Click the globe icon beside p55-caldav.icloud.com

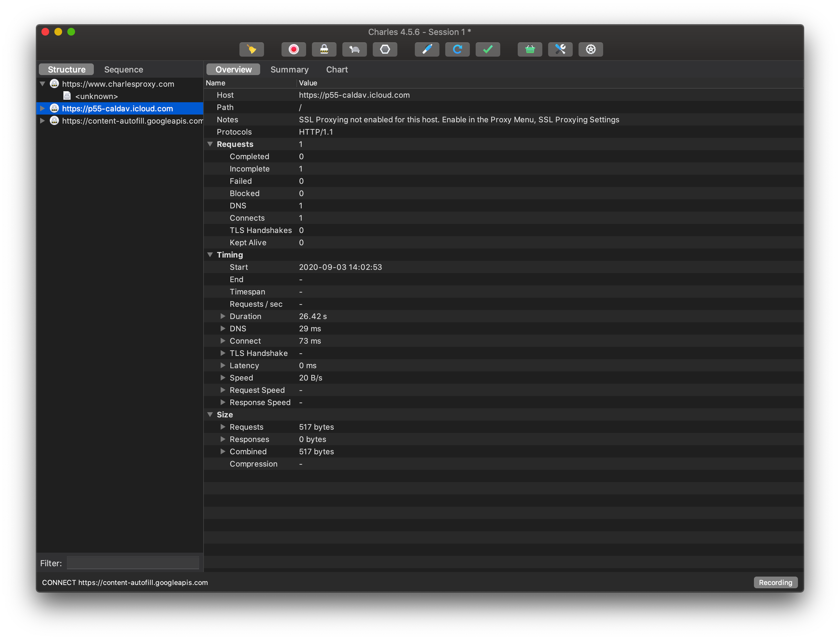54,108
